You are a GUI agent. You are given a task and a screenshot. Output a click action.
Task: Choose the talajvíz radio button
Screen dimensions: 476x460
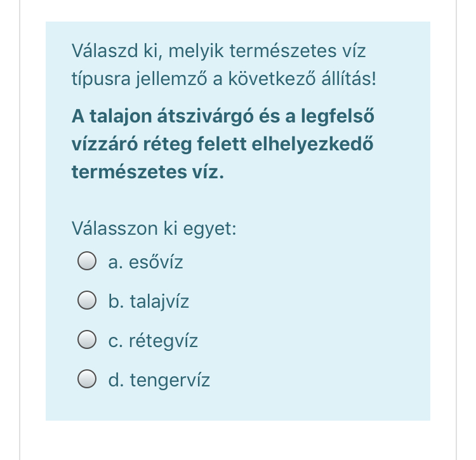87,300
